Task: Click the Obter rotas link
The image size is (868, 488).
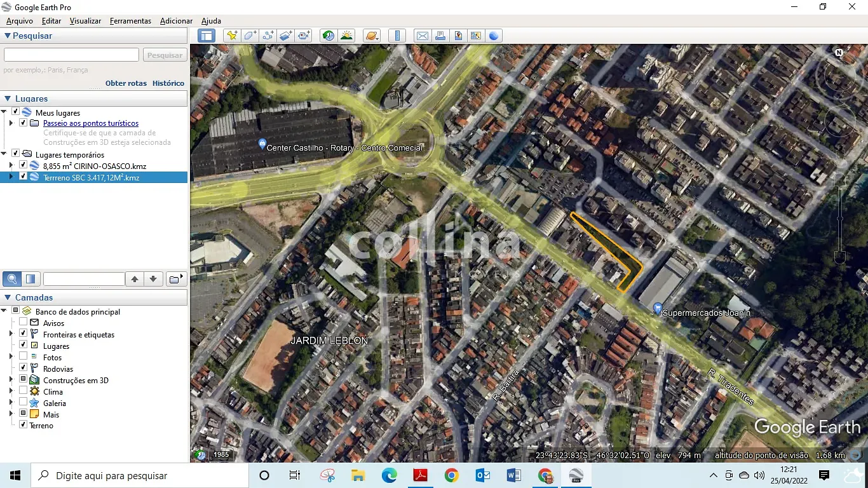Action: (x=126, y=83)
